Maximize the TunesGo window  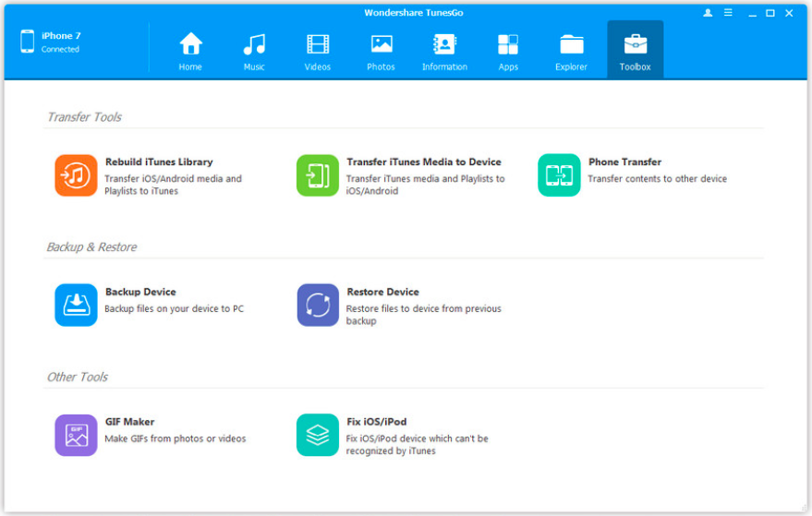pos(770,13)
